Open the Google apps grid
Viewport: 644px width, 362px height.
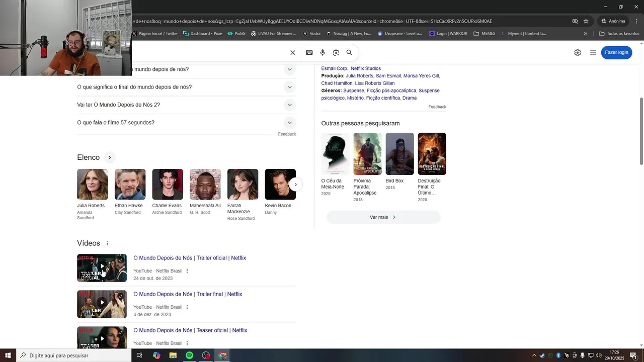[x=593, y=53]
